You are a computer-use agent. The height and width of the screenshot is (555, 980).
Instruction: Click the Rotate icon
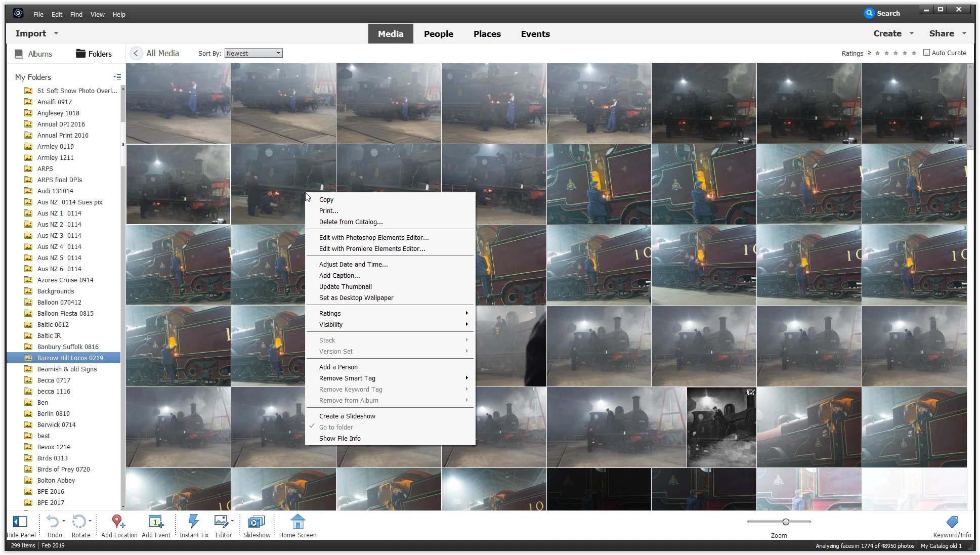(79, 522)
